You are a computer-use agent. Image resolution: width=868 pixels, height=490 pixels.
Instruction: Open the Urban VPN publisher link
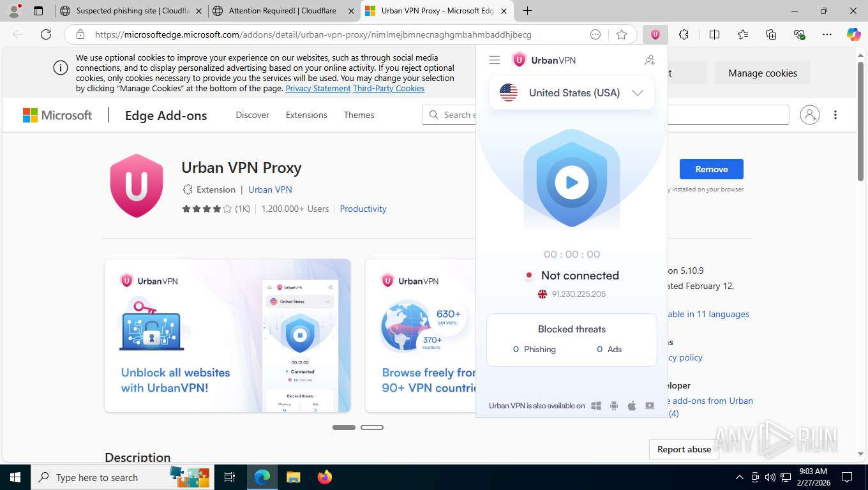(270, 189)
